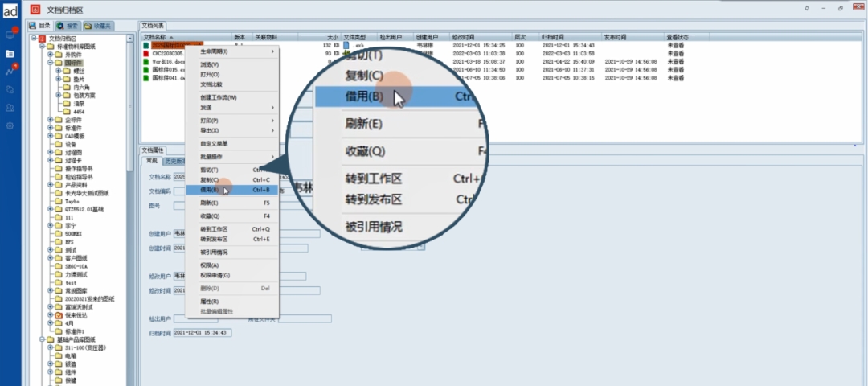Click the analytics chart icon with badge
This screenshot has width=868, height=386.
10,71
